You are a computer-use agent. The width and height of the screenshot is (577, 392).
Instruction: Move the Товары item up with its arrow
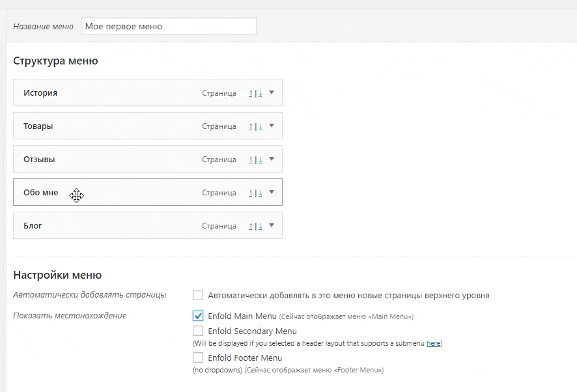[x=250, y=126]
